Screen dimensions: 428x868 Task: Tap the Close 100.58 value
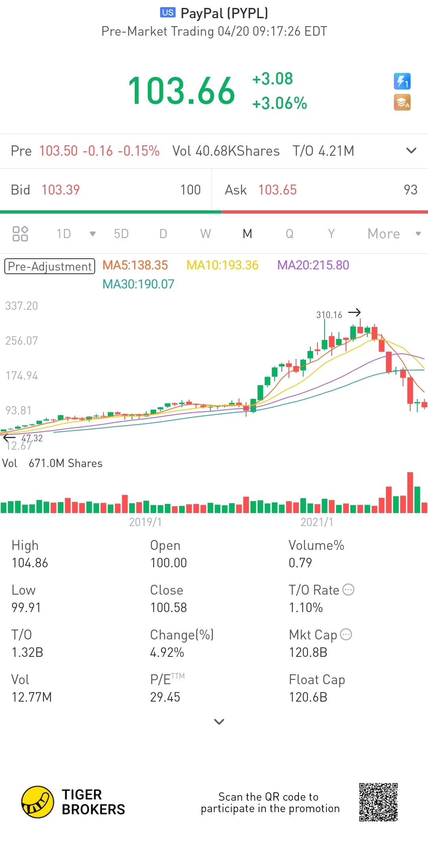(168, 607)
